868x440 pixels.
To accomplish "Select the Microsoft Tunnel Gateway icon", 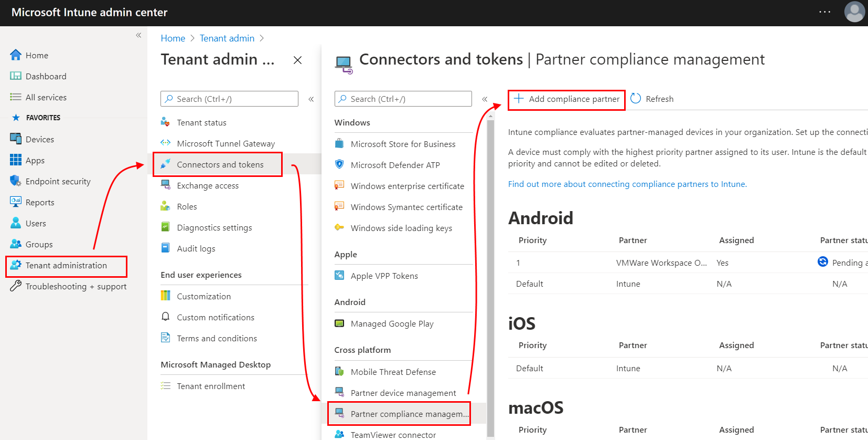I will point(166,143).
